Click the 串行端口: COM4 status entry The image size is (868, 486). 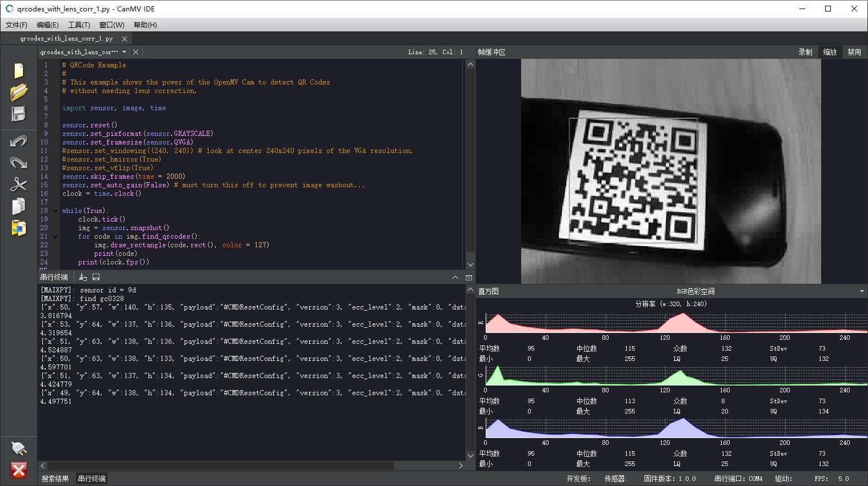pyautogui.click(x=738, y=479)
